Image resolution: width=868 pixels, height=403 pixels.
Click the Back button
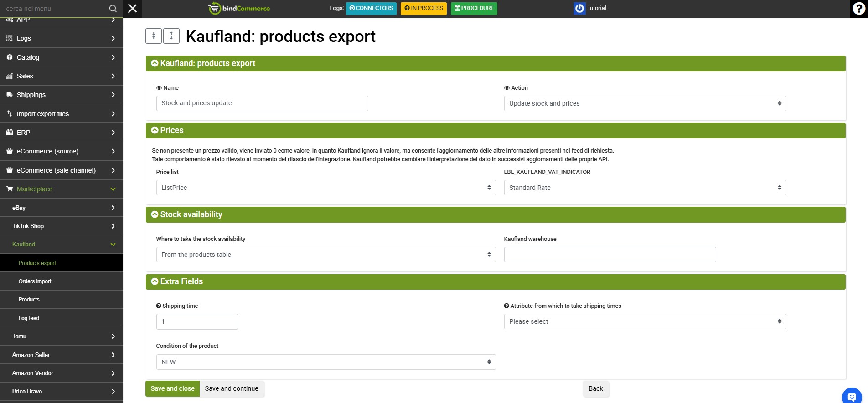pyautogui.click(x=595, y=388)
